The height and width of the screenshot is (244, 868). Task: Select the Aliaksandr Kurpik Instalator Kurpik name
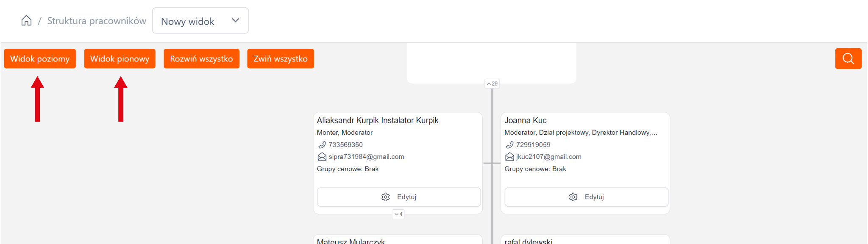(x=377, y=121)
